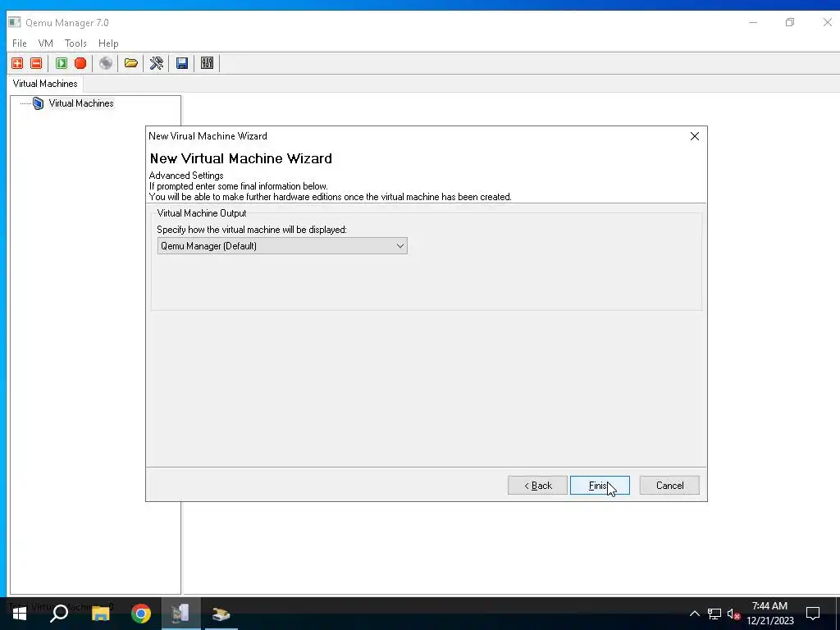Minimize the Qemu Manager window
This screenshot has height=630, width=840.
tap(753, 22)
